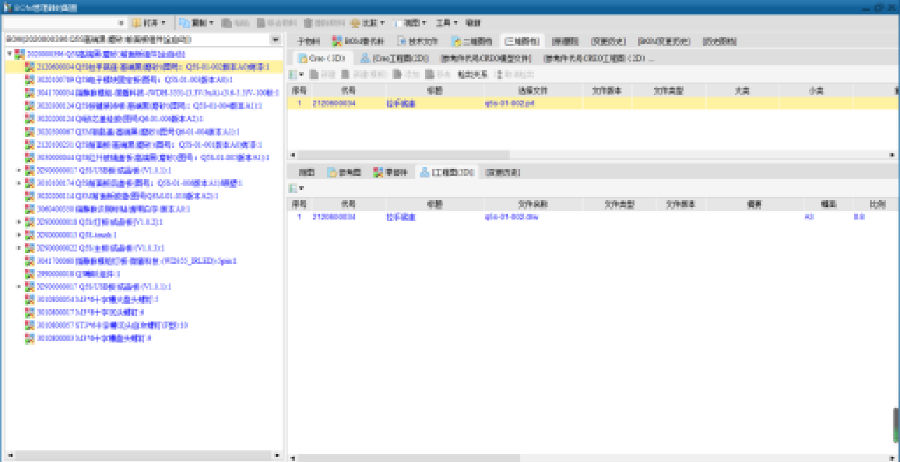Click the grid icon in the lower table toolbar
The height and width of the screenshot is (462, 900).
click(293, 188)
